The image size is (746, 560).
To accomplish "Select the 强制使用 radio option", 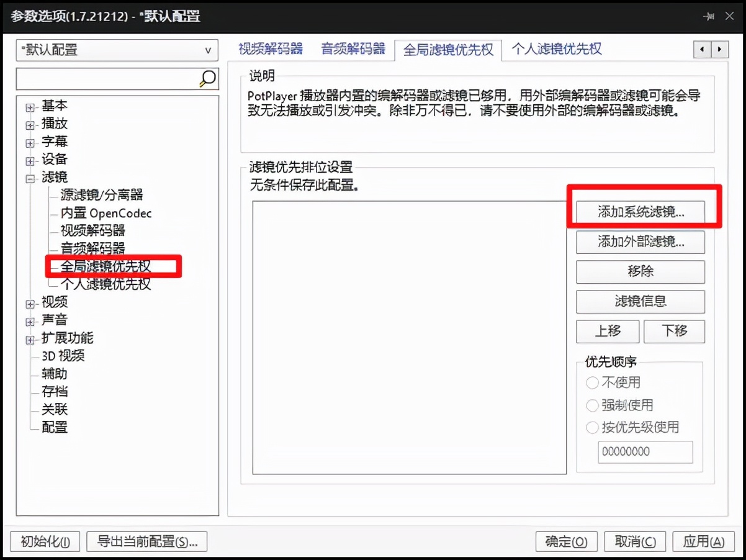I will pos(592,405).
